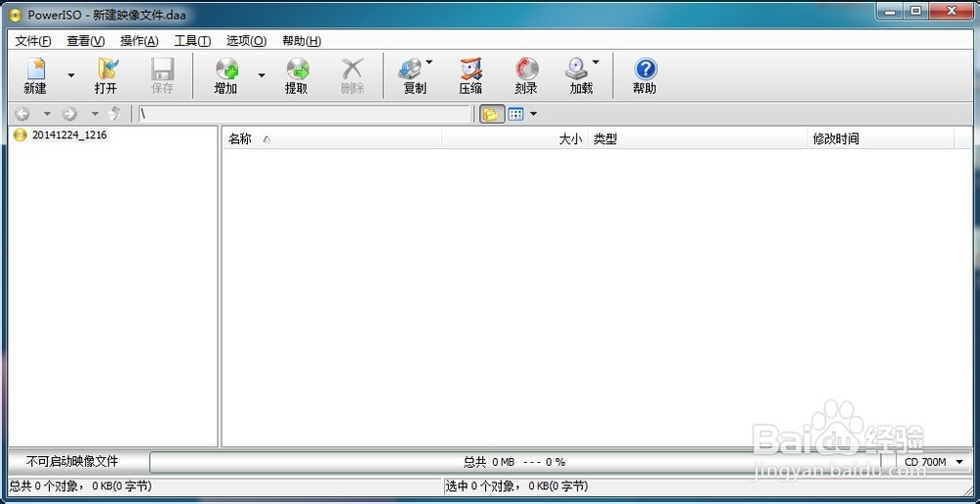Click the 总共 0 MB capacity progress bar
This screenshot has width=980, height=504.
tap(514, 462)
